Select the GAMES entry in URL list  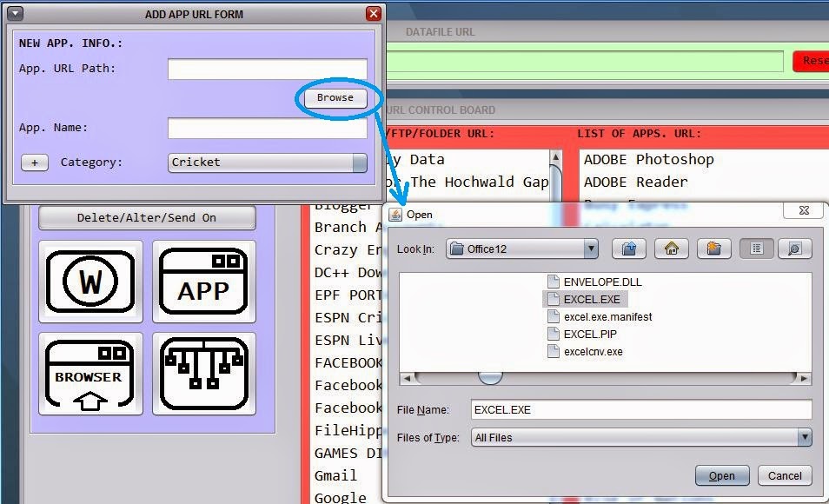click(x=348, y=454)
